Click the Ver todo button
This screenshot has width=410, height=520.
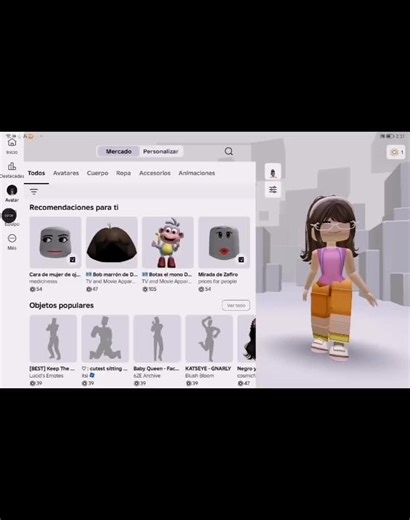coord(236,305)
